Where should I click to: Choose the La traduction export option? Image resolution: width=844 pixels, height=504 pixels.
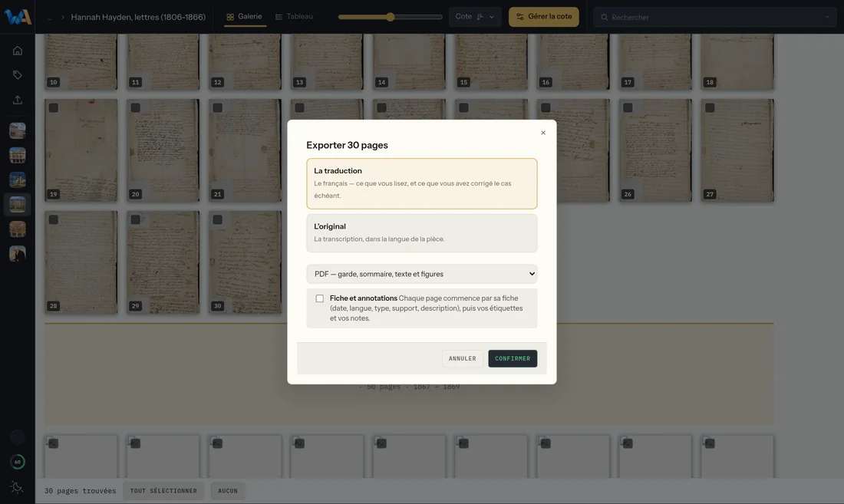pos(422,183)
